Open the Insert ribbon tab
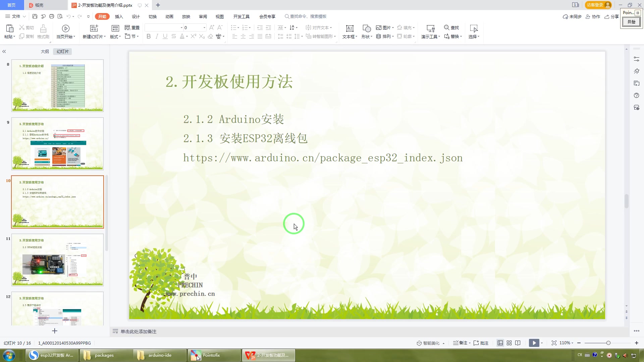 tap(119, 16)
